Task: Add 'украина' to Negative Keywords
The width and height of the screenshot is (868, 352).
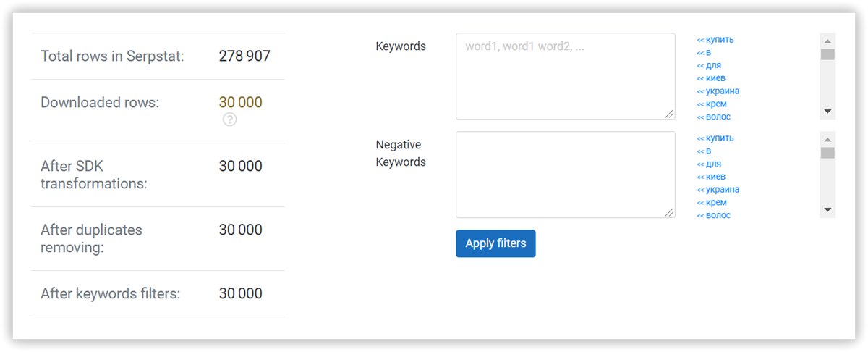Action: tap(718, 190)
